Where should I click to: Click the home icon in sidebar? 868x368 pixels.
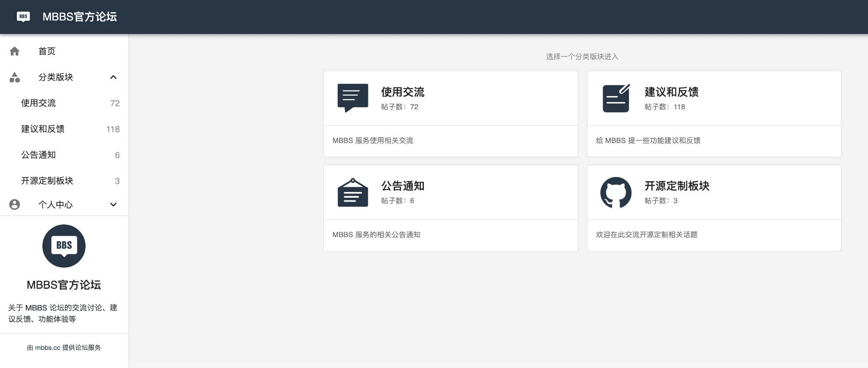[x=14, y=51]
